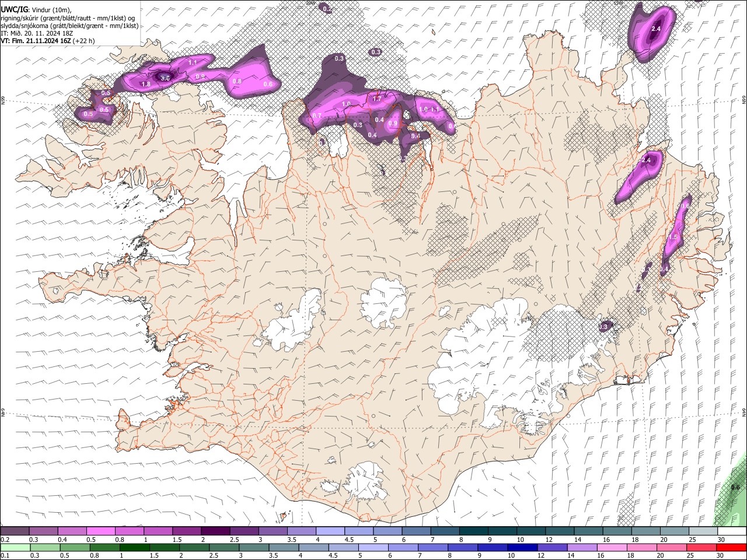Select the lower-scale swatch starting at 2.5

point(224,547)
